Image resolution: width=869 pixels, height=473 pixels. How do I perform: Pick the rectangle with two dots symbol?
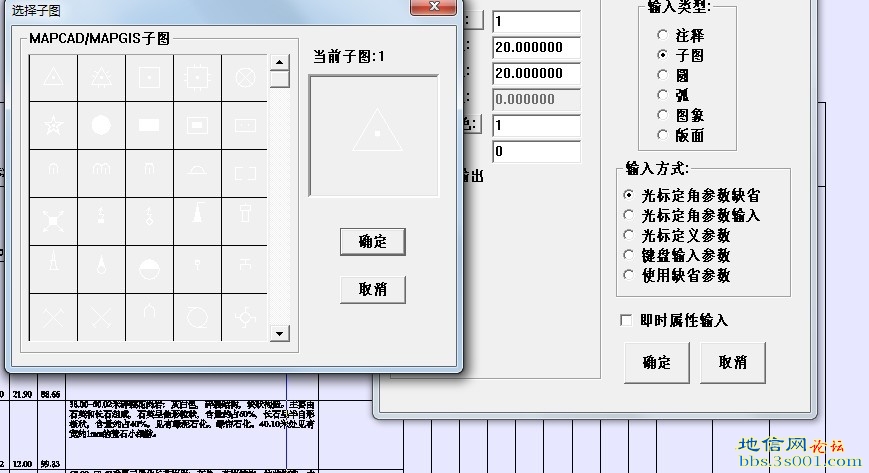pos(245,125)
